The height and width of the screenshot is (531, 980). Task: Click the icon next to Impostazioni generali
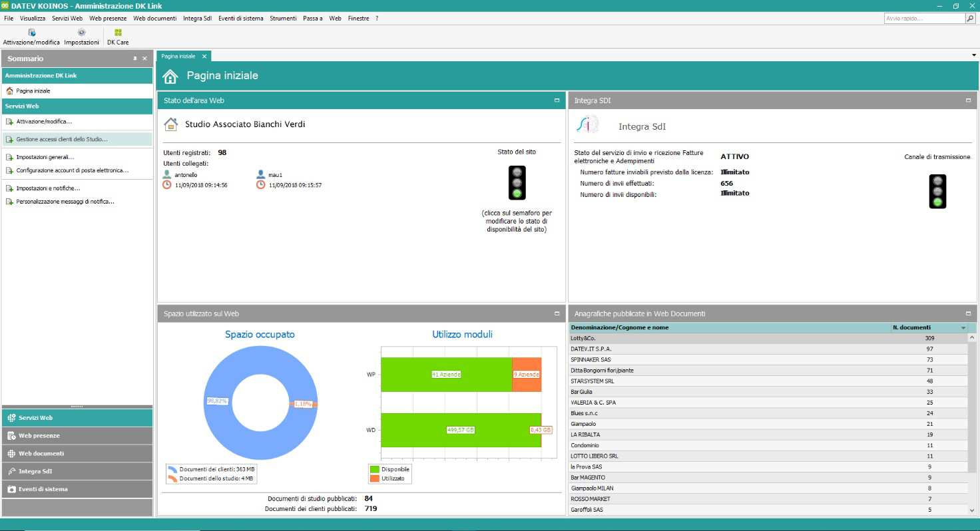click(9, 157)
